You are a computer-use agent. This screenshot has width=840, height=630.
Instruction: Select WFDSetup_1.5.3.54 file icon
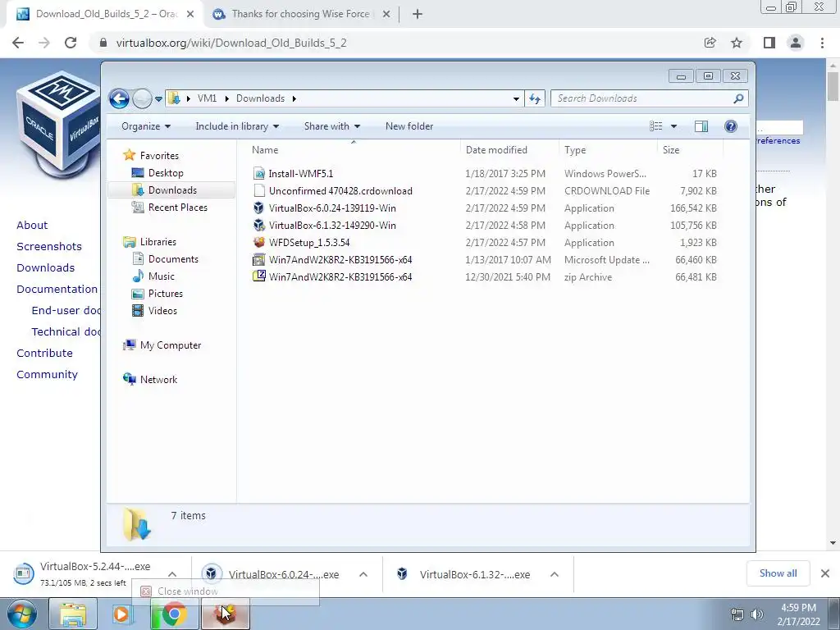coord(259,242)
